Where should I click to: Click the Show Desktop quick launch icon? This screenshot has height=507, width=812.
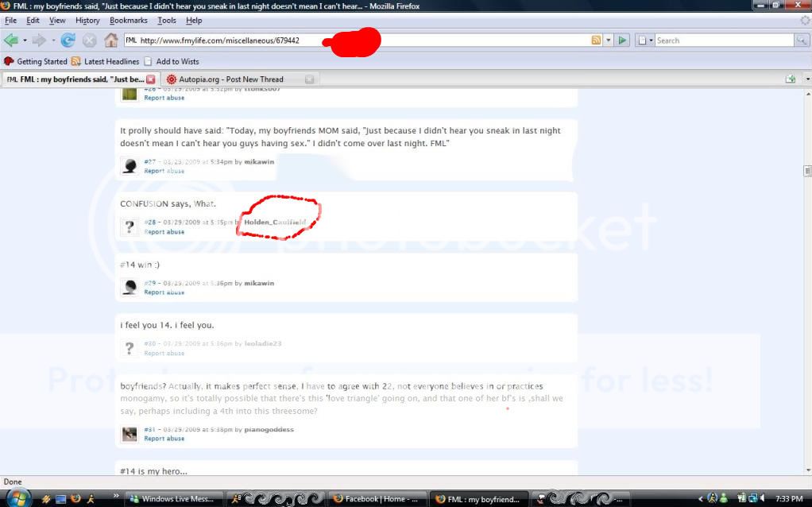coord(61,499)
